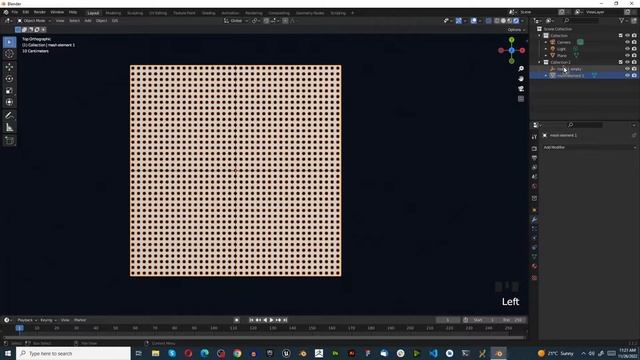The image size is (640, 360).
Task: Open the viewport Add menu
Action: [x=88, y=20]
